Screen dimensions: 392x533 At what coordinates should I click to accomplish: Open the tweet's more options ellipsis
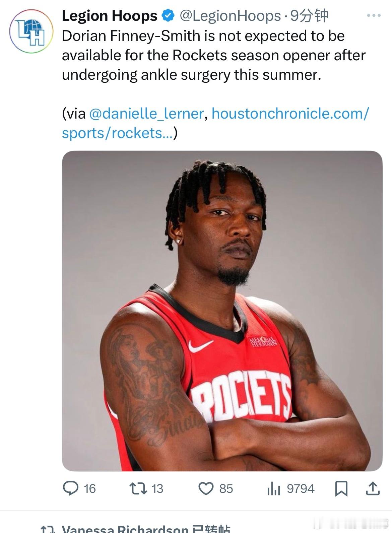[374, 15]
